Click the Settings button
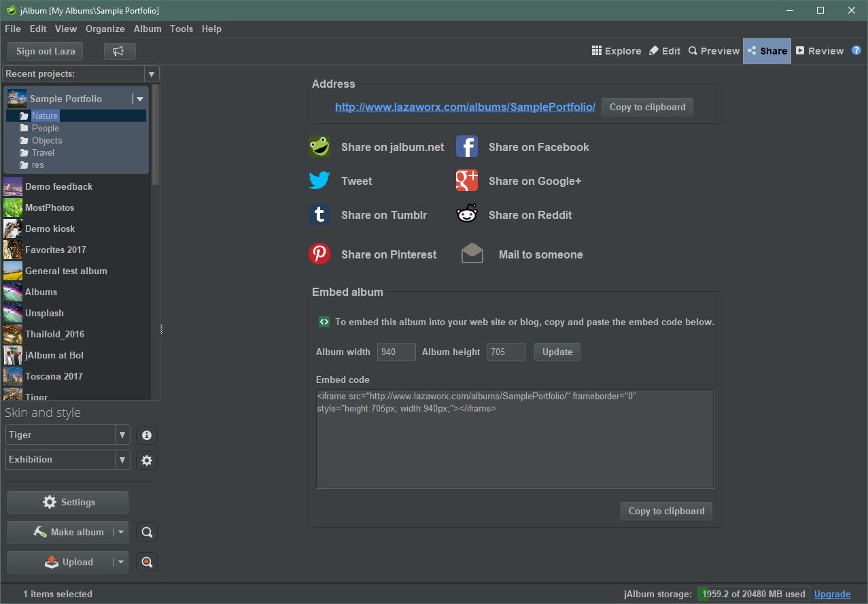This screenshot has width=868, height=604. point(68,502)
